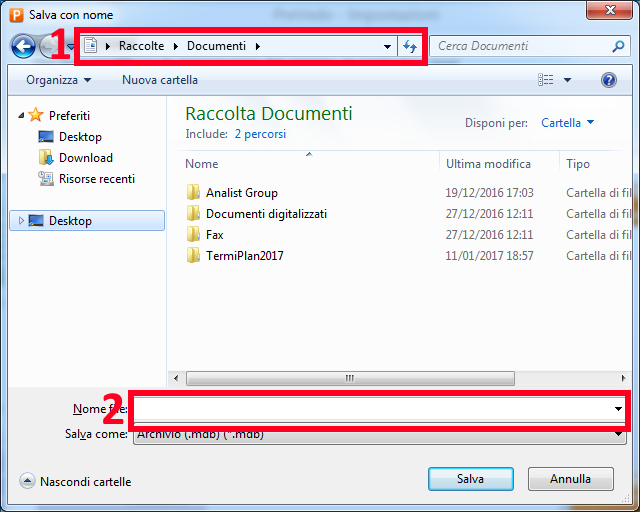Click the Salva button
Screen dimensions: 640x512
coord(471,479)
